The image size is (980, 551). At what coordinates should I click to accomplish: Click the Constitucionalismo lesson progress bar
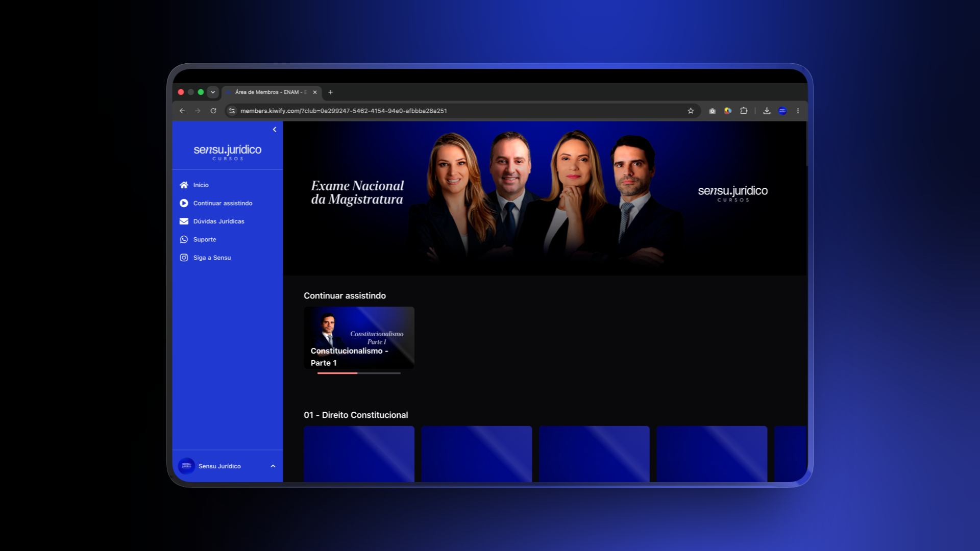coord(359,373)
